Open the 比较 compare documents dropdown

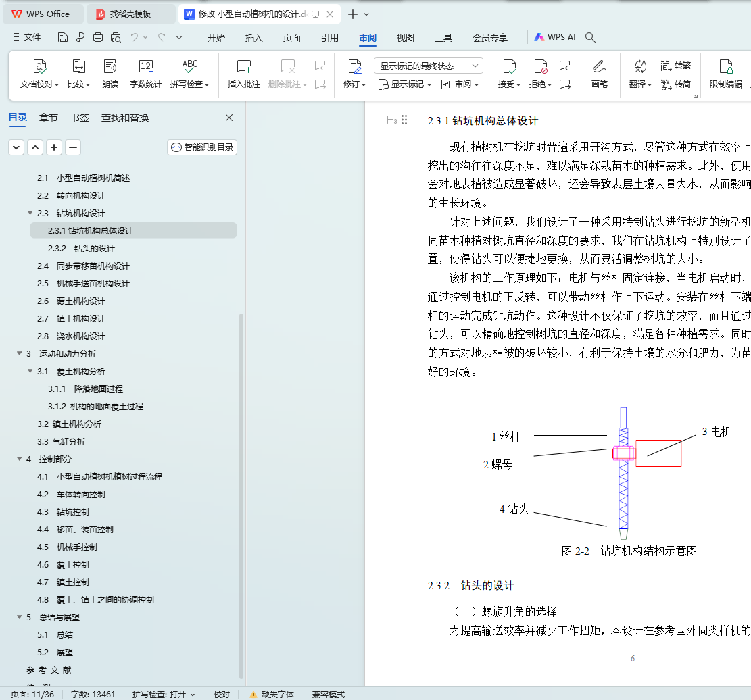pyautogui.click(x=78, y=74)
